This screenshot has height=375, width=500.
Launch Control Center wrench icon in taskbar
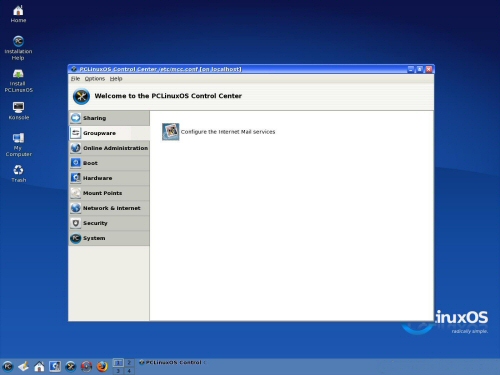click(71, 367)
